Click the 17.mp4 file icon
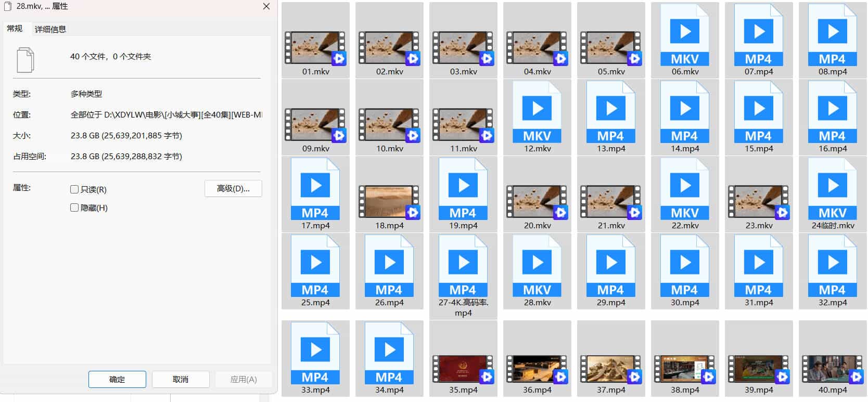This screenshot has width=868, height=402. 315,189
